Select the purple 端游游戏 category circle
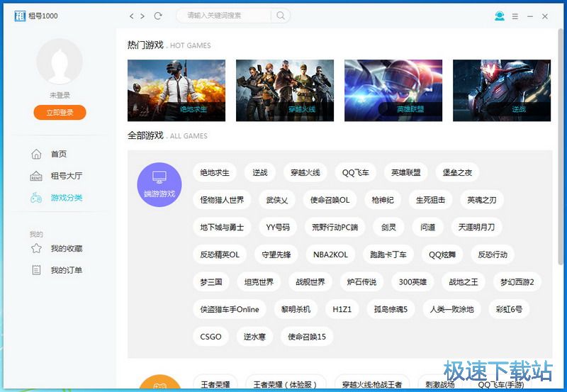Image resolution: width=567 pixels, height=392 pixels. coord(159,184)
